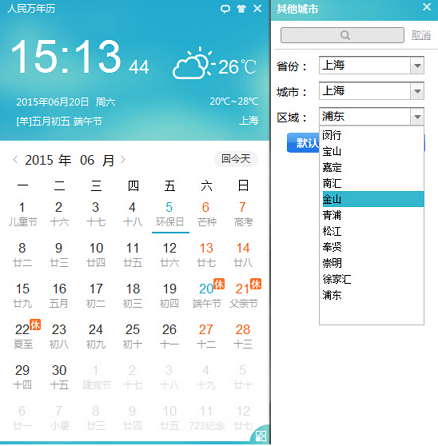Viewport: 438px width, 446px height.
Task: Click the 06 月 month selector
Action: pos(97,160)
